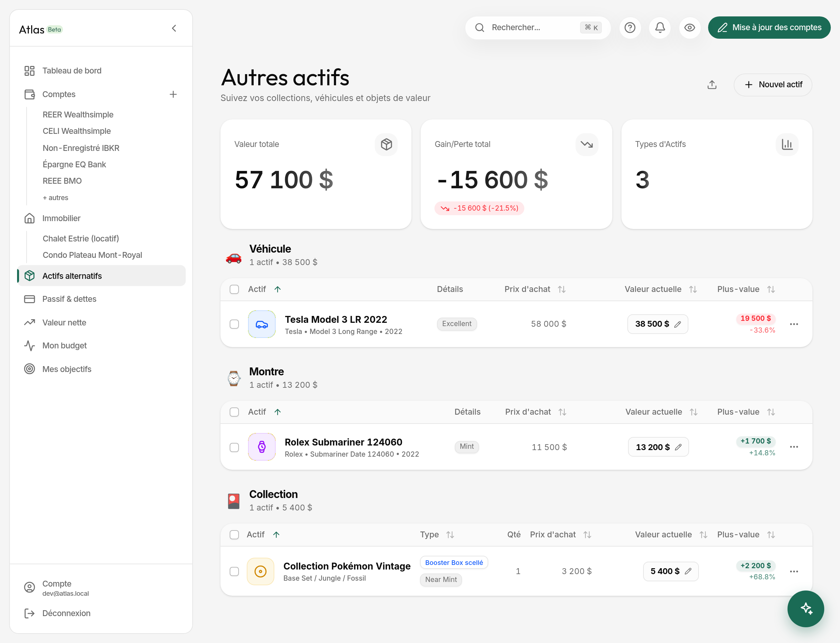Open Actifs alternatifs page

(x=101, y=276)
